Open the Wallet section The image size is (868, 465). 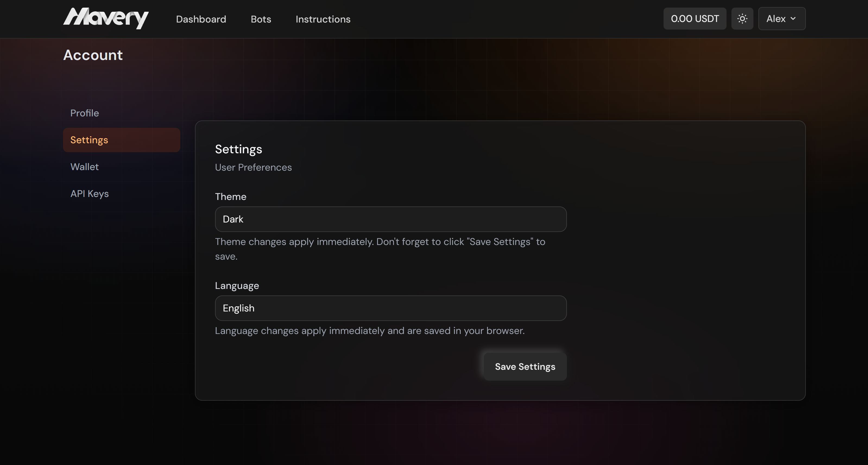point(121,167)
